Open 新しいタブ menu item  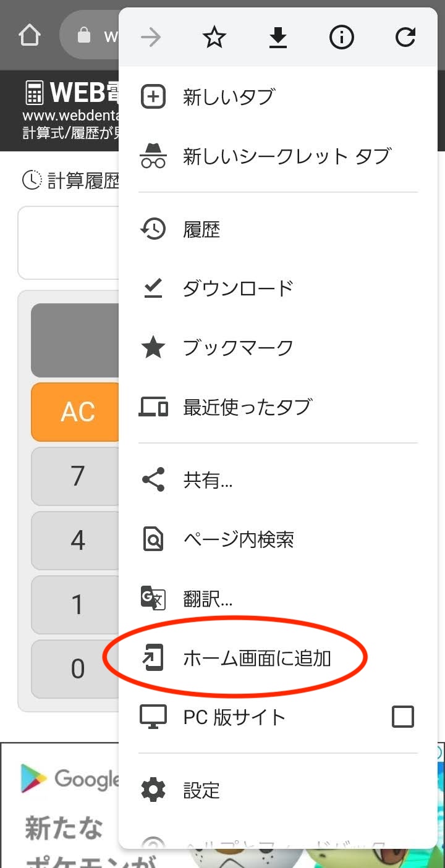coord(228,97)
